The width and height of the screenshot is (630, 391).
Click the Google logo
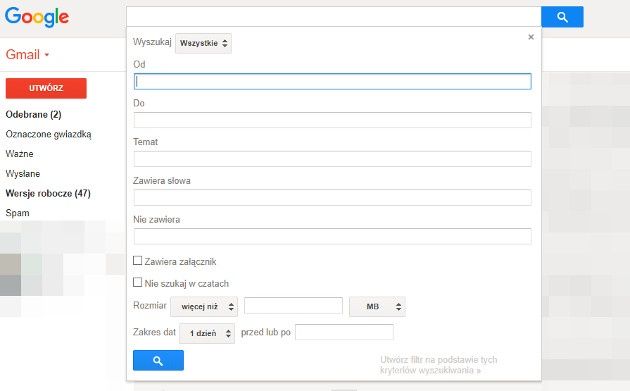[37, 17]
